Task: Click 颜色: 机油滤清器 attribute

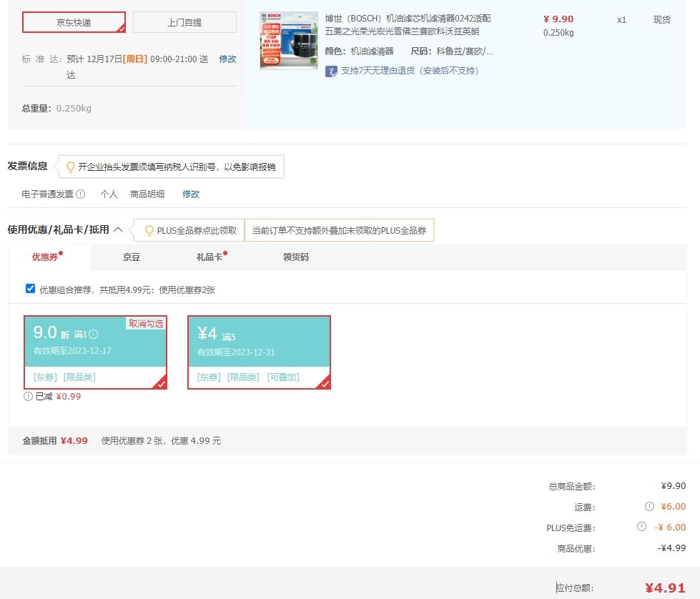Action: click(x=360, y=51)
